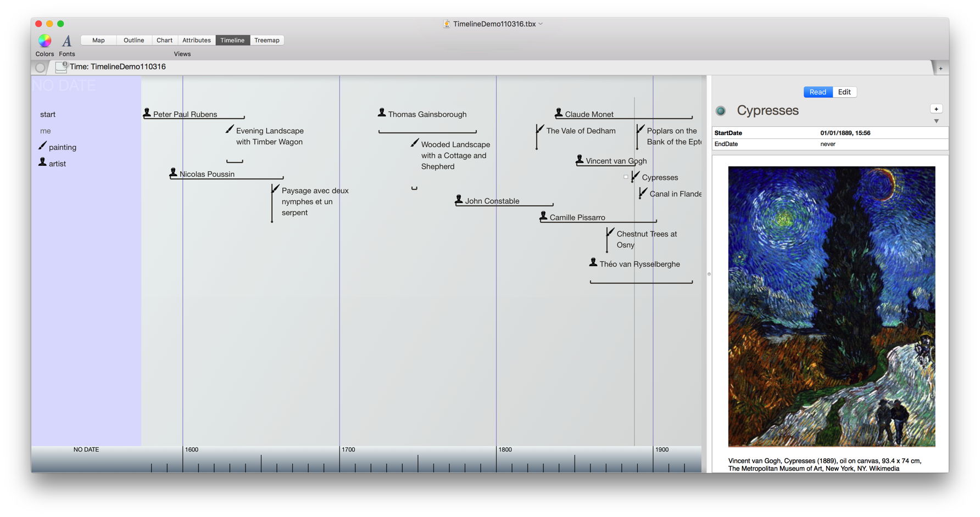Open the file title dropdown chevron
The width and height of the screenshot is (980, 517).
(541, 24)
